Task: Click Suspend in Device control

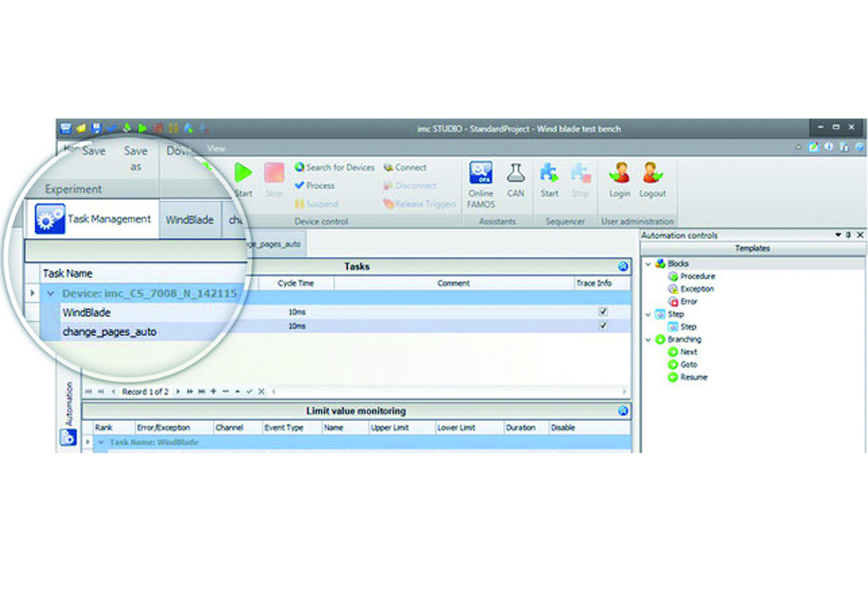Action: click(x=316, y=203)
